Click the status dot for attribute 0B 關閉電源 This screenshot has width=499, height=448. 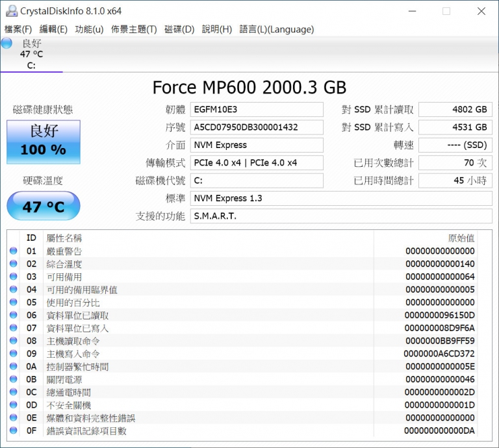(14, 379)
